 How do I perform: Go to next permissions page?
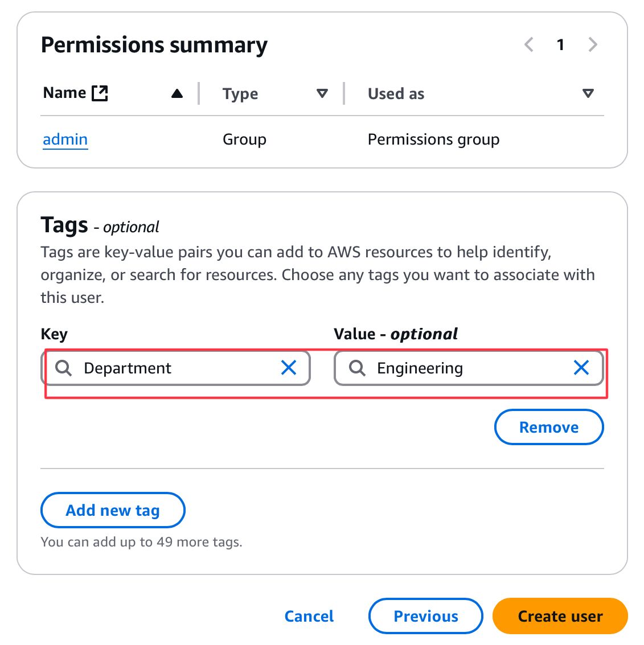click(x=593, y=44)
